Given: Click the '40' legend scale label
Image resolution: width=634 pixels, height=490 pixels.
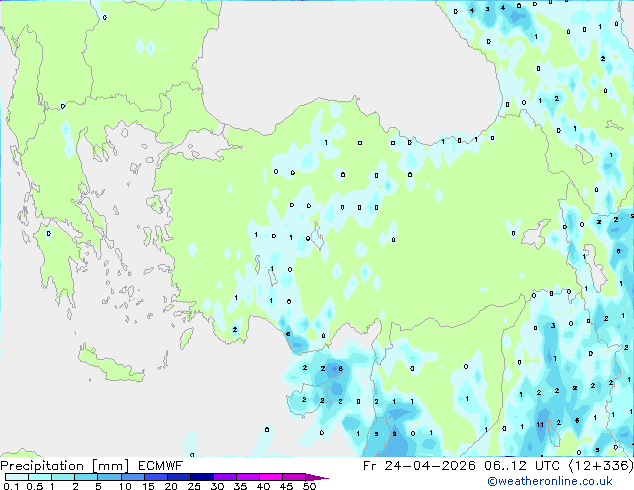Looking at the screenshot, I should click(x=263, y=486).
